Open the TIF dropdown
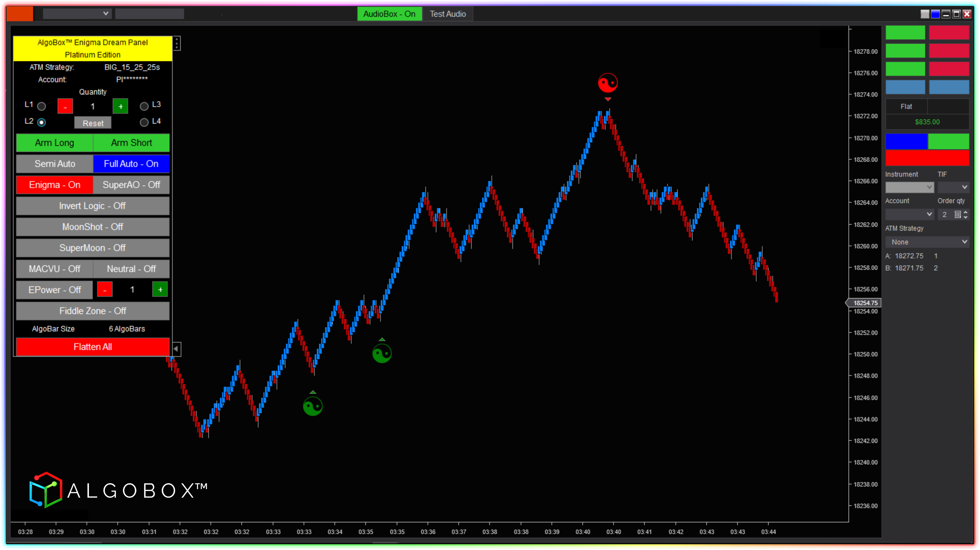 (x=953, y=187)
